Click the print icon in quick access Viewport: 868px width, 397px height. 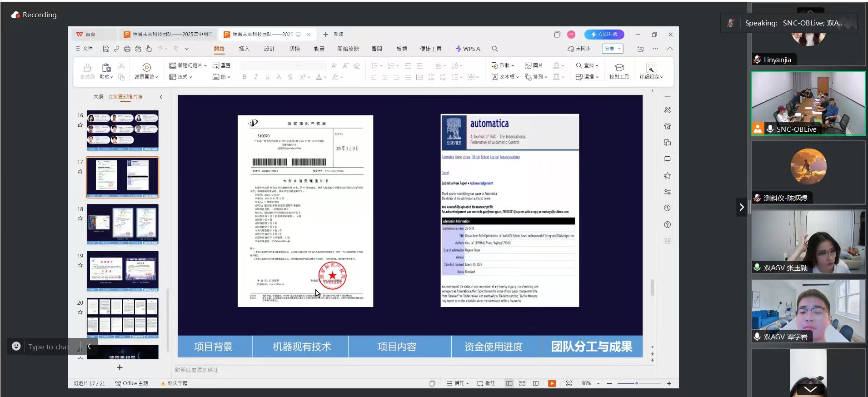tap(127, 49)
